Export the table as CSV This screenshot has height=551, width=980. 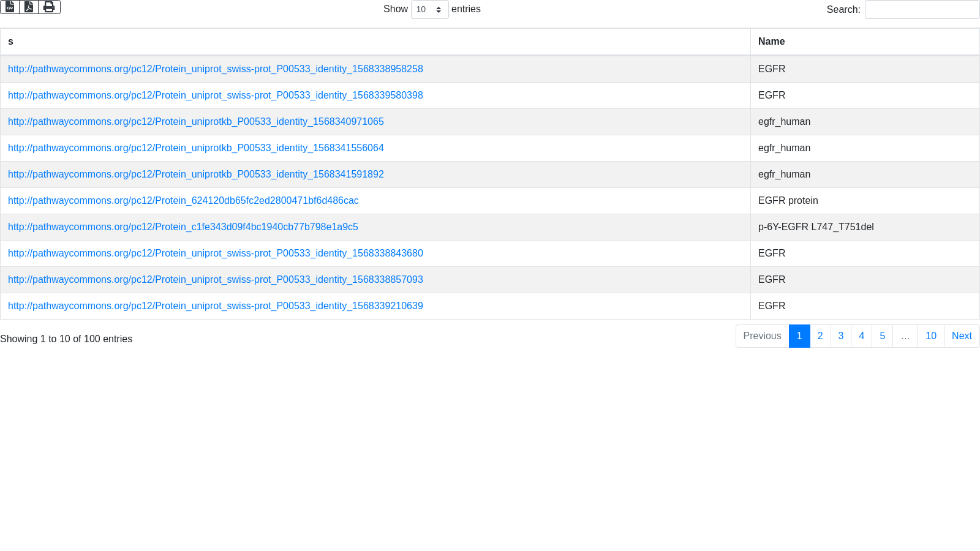[x=10, y=7]
